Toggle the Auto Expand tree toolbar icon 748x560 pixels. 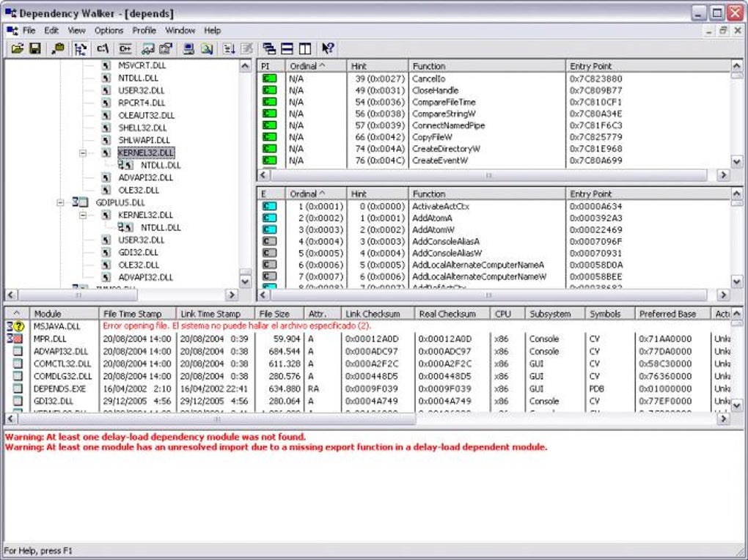[x=81, y=48]
